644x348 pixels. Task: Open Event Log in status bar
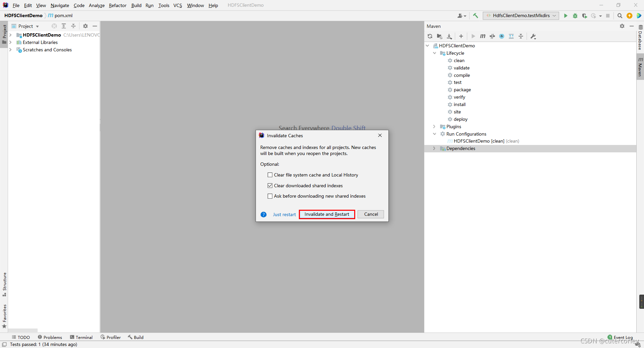click(x=620, y=337)
